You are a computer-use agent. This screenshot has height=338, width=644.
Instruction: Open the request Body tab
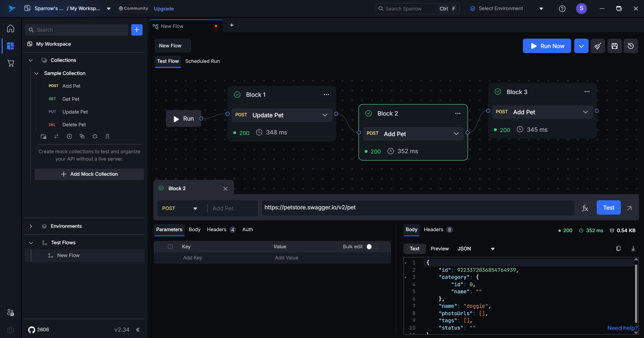click(194, 229)
